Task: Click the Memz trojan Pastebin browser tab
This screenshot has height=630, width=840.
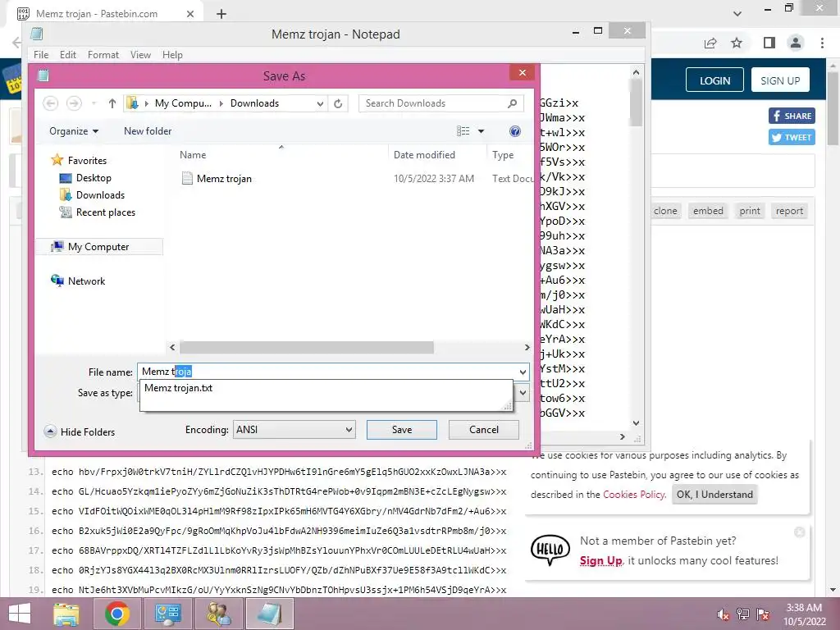Action: (x=105, y=14)
